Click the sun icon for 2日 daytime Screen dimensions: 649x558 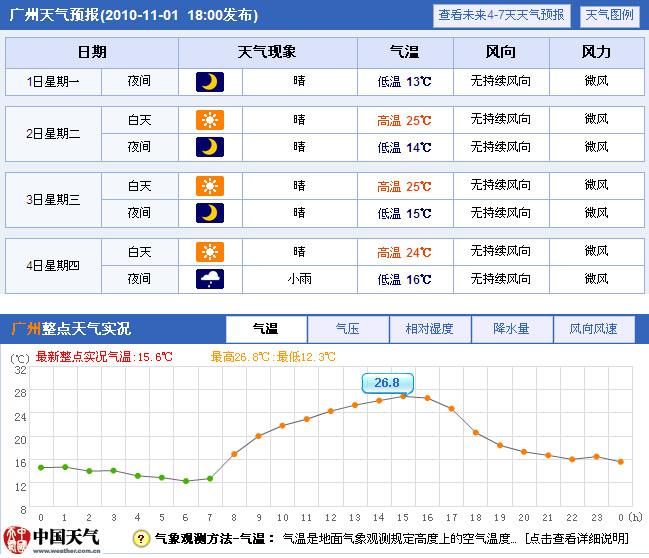[x=210, y=120]
